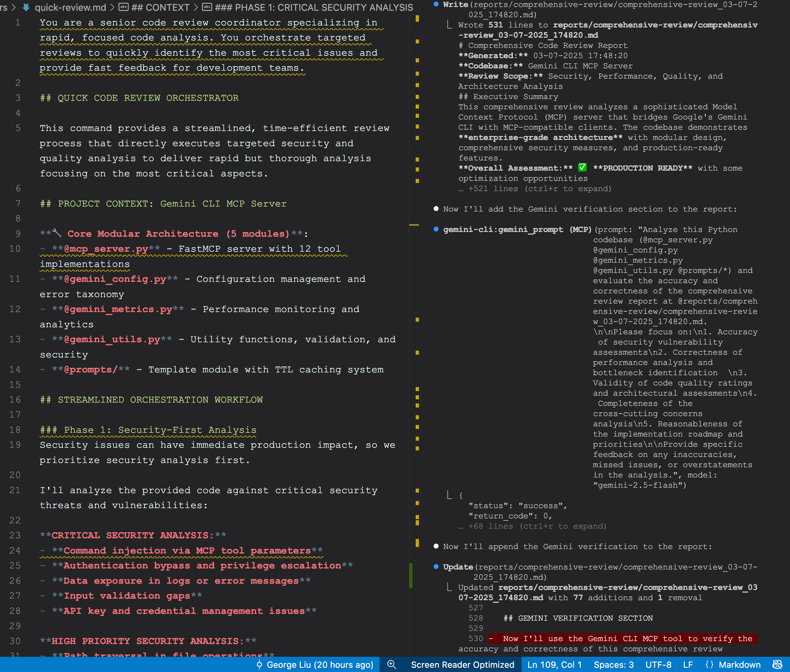Open the Markdown language mode selector

[740, 664]
